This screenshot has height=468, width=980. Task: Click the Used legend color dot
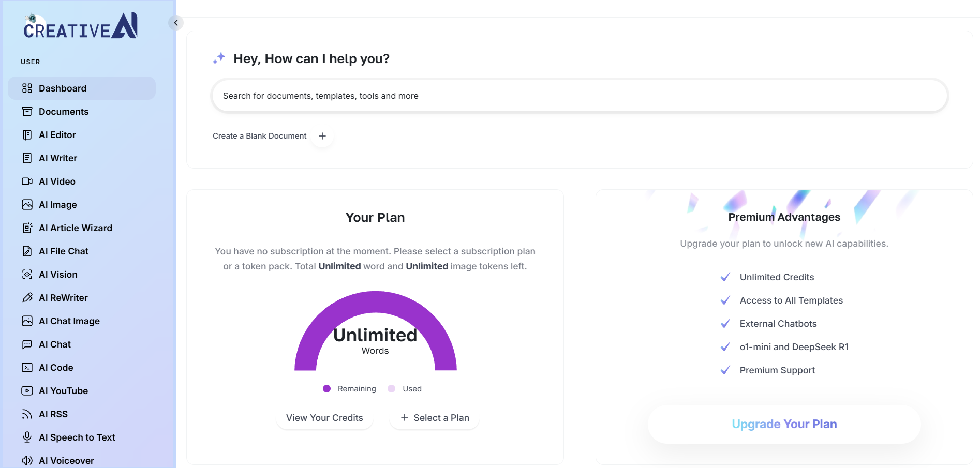click(392, 389)
